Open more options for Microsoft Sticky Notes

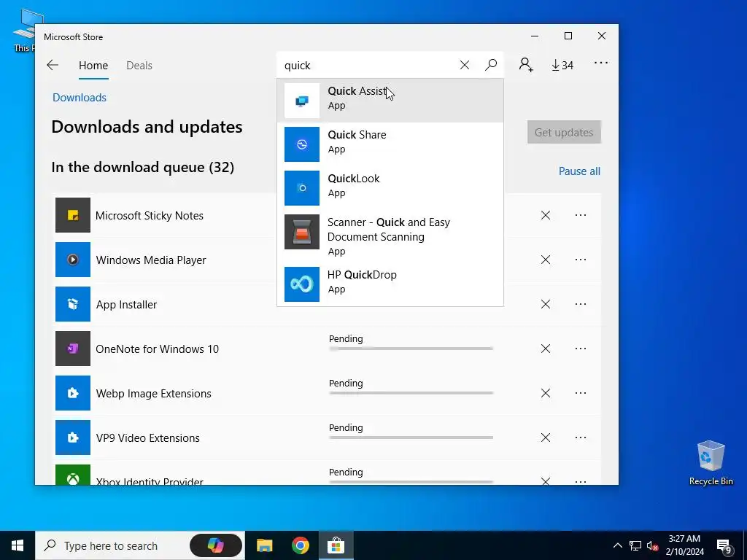pos(580,215)
